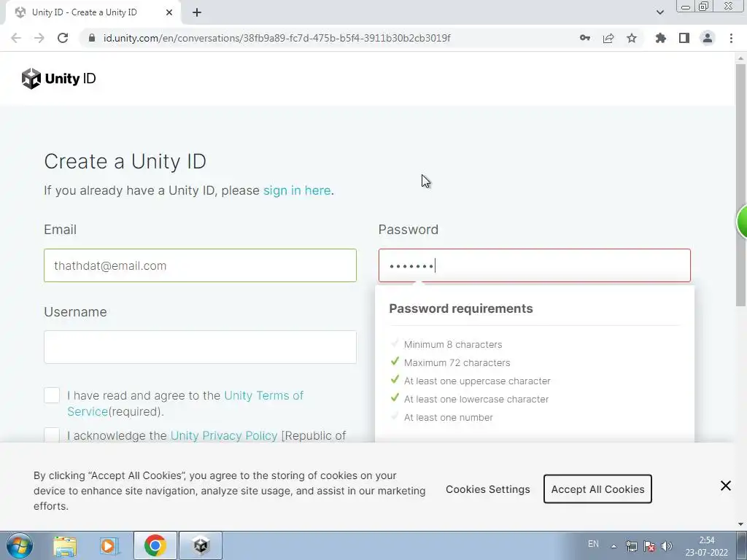Click the "At least one uppercase character" text
Viewport: 747px width, 560px height.
click(477, 381)
